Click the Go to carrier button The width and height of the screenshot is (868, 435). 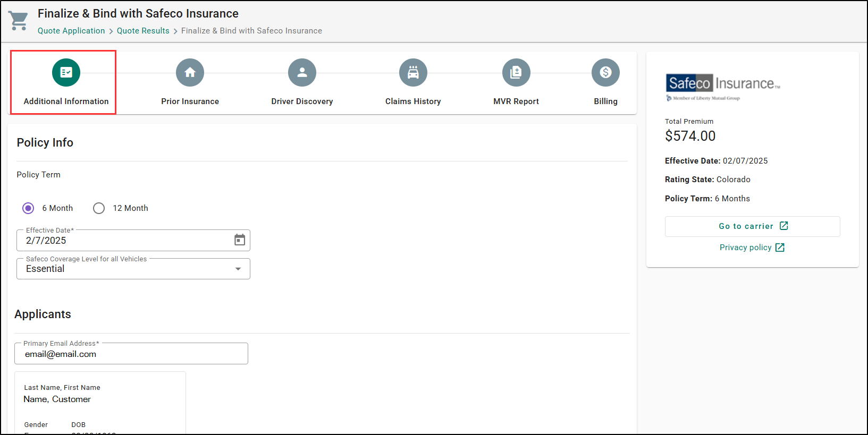coord(753,226)
